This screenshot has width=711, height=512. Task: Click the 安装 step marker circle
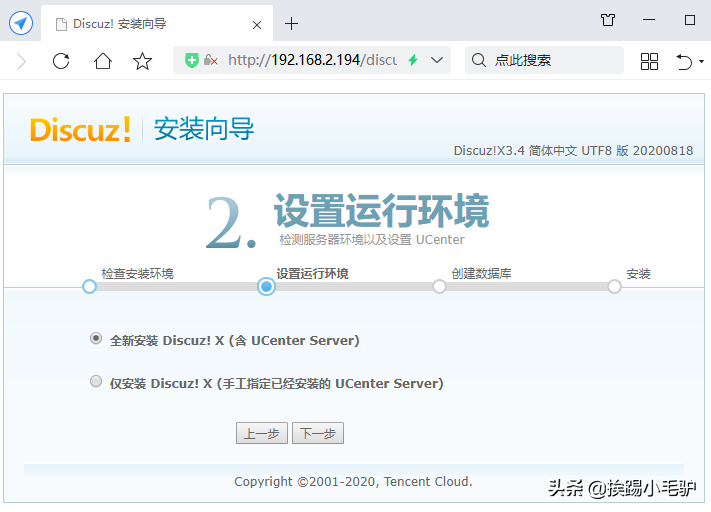coord(614,287)
